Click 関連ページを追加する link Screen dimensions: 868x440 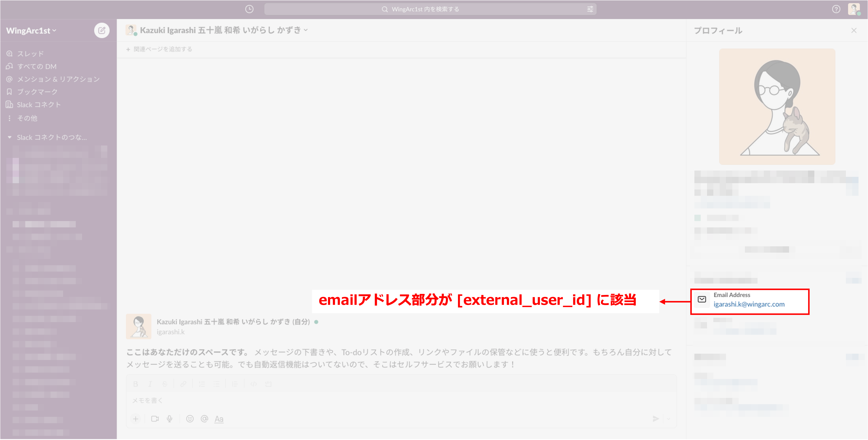click(x=159, y=49)
